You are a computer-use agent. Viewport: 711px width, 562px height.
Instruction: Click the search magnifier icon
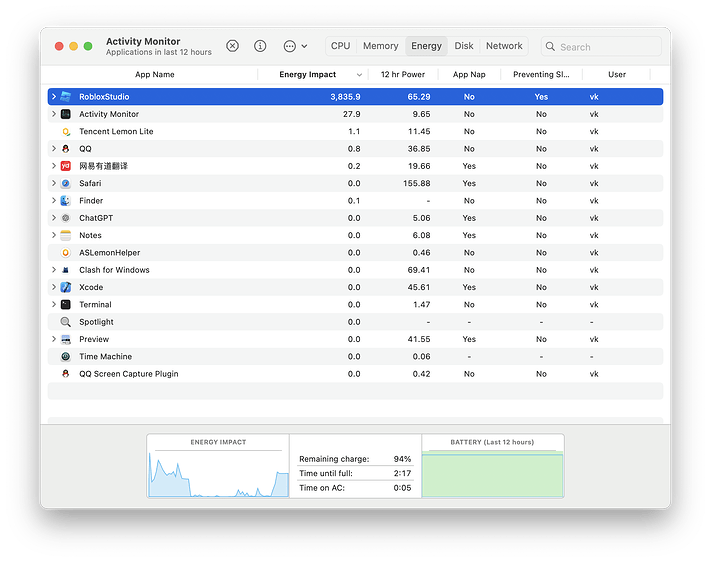click(550, 46)
